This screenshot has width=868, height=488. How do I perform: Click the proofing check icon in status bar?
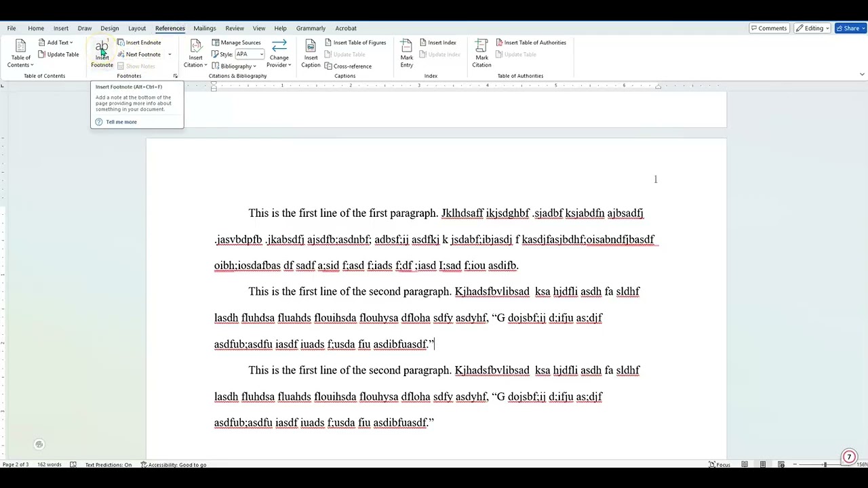pos(73,465)
